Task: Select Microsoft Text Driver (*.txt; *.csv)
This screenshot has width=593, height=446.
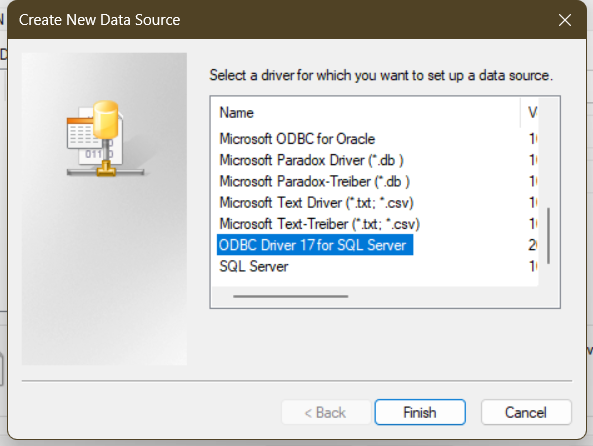Action: coord(316,203)
